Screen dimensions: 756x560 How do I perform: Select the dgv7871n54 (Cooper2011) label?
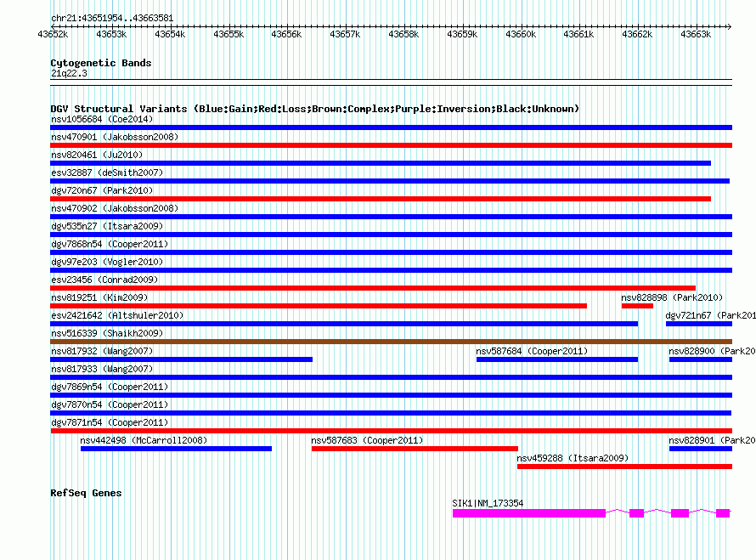point(110,422)
